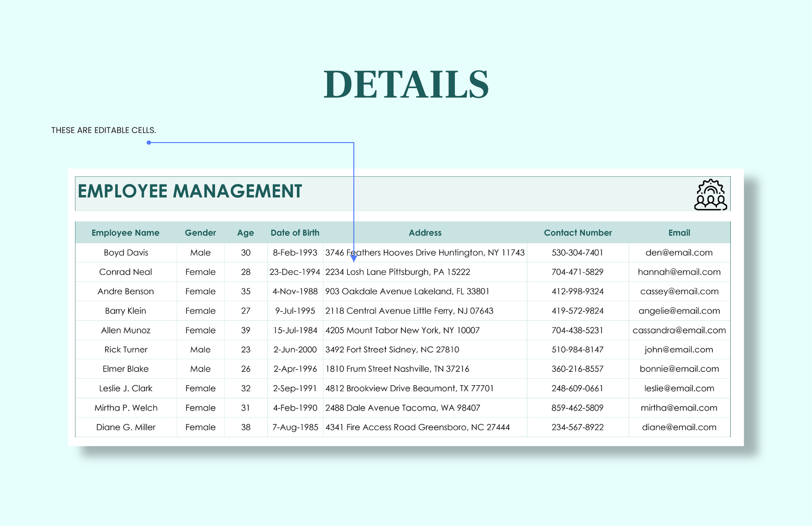Select contact number 412-998-9324
The width and height of the screenshot is (812, 526).
click(578, 292)
